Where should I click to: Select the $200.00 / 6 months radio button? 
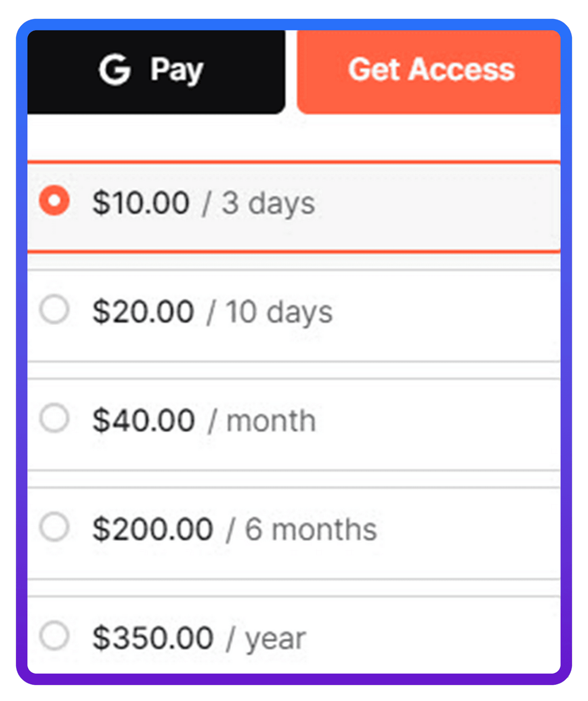coord(54,529)
